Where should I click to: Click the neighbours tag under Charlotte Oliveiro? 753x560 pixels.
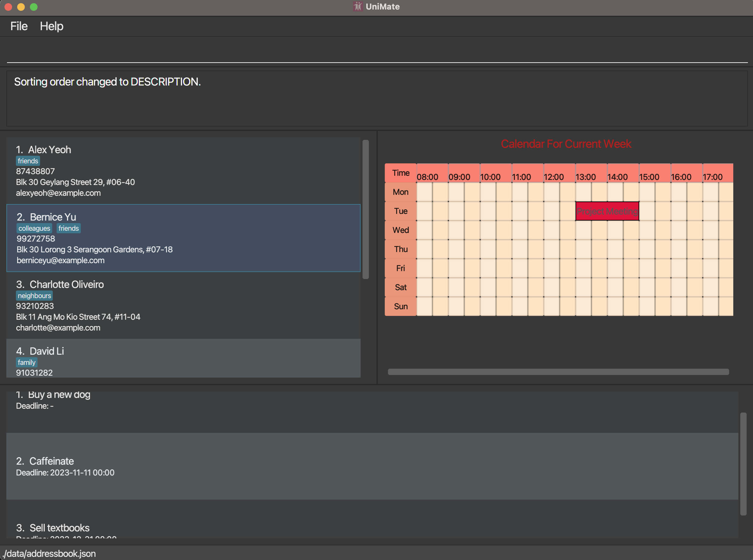34,296
